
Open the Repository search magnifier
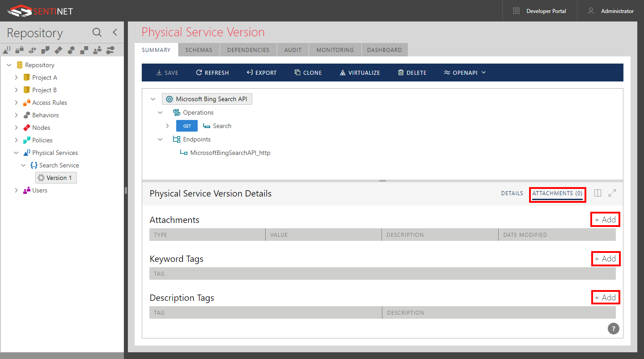coord(97,32)
